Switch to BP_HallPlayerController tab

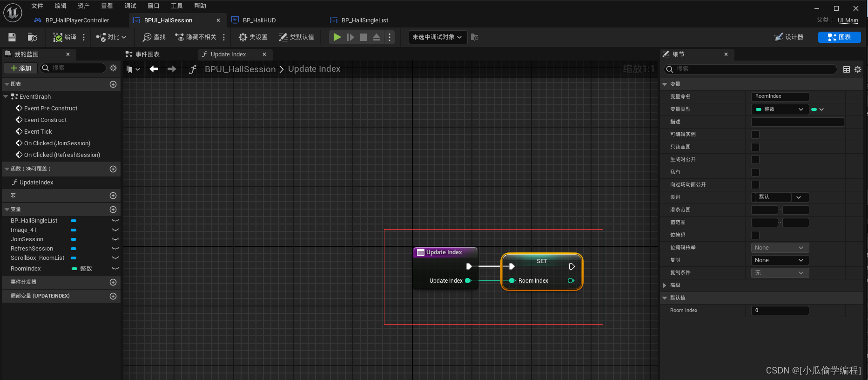coord(72,20)
